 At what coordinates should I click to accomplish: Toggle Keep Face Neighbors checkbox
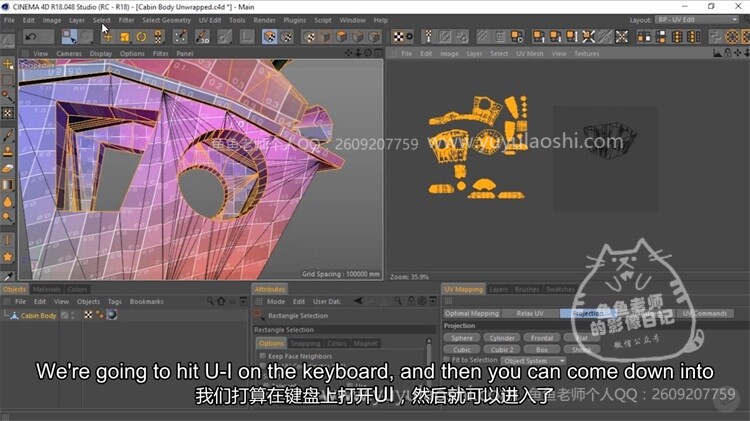tap(262, 356)
